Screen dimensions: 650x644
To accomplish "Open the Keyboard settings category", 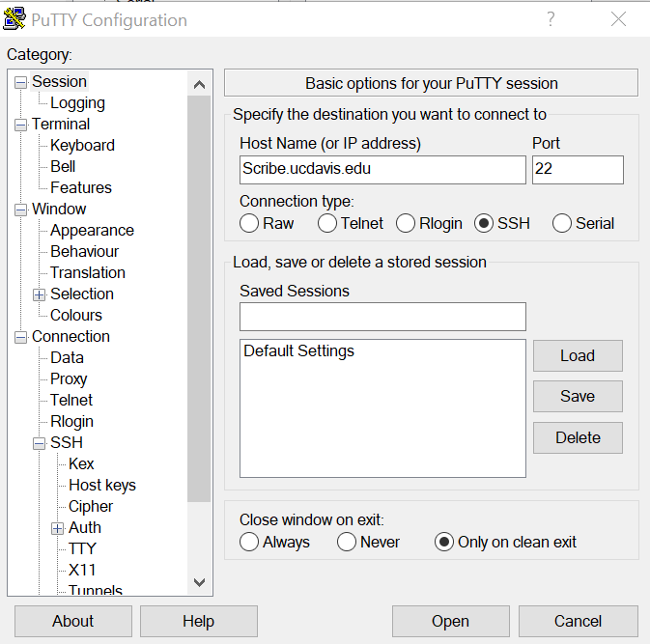I will (x=82, y=146).
